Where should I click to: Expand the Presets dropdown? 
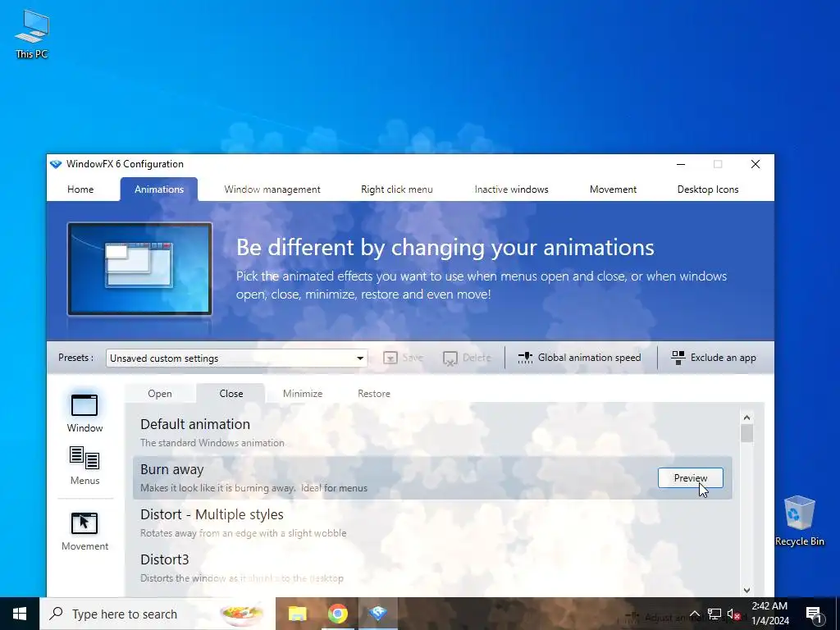coord(360,358)
